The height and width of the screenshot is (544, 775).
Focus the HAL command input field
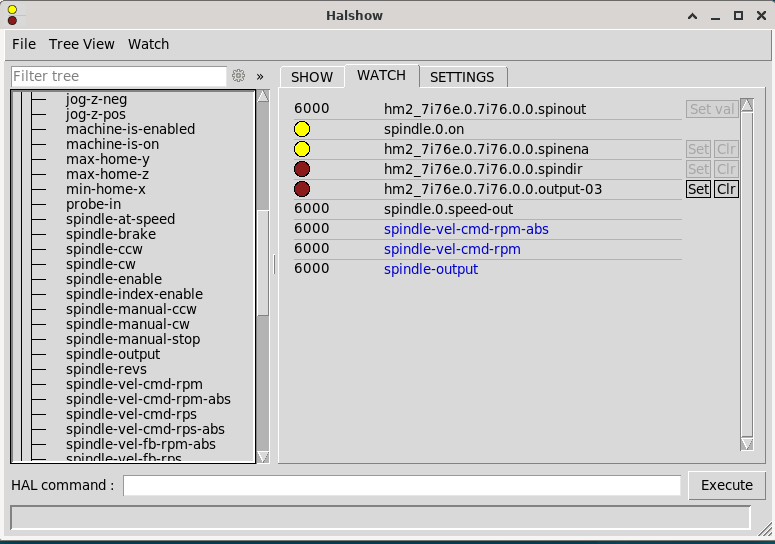401,485
